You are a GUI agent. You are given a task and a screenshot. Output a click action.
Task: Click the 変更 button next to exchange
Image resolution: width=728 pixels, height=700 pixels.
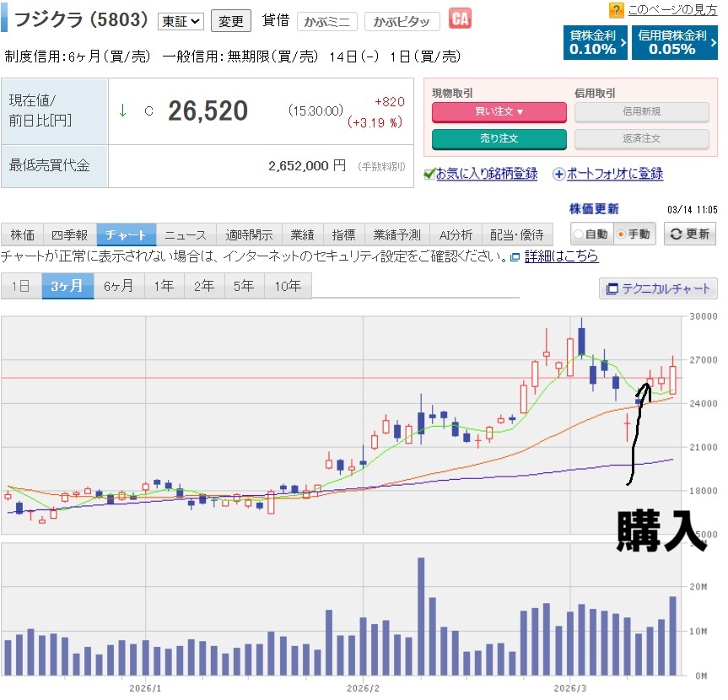click(x=230, y=20)
